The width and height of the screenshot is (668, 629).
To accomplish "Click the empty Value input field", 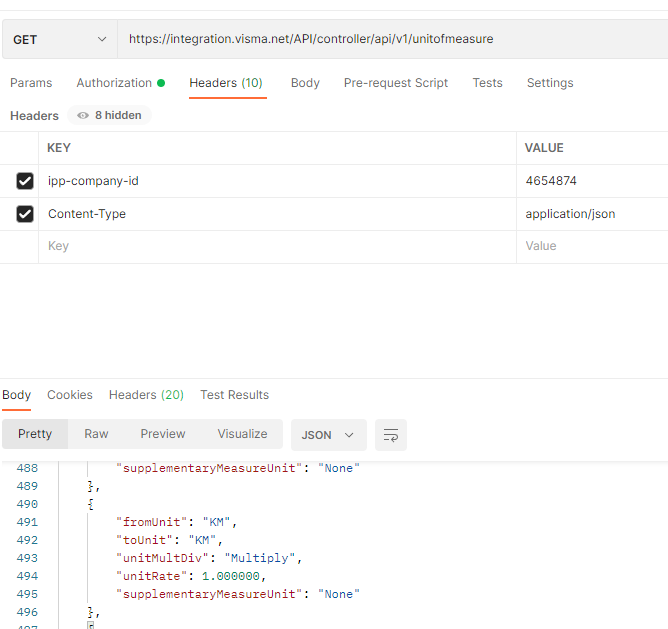I will tap(592, 246).
